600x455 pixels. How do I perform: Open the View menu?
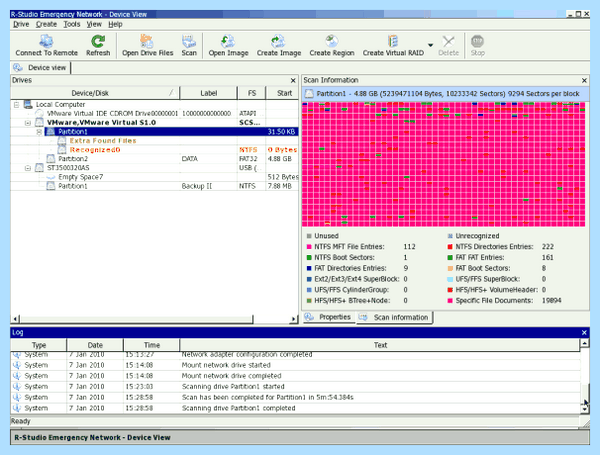pyautogui.click(x=94, y=24)
